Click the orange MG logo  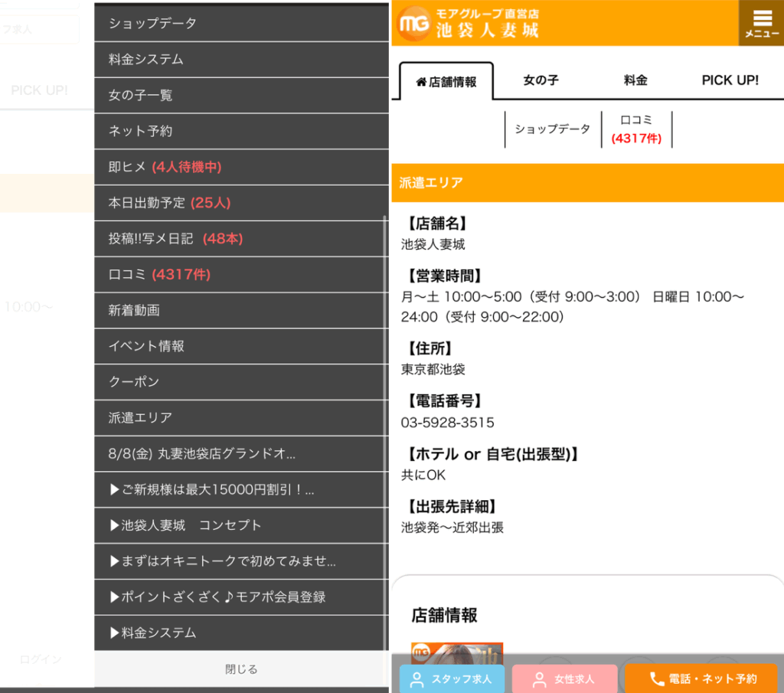(414, 24)
